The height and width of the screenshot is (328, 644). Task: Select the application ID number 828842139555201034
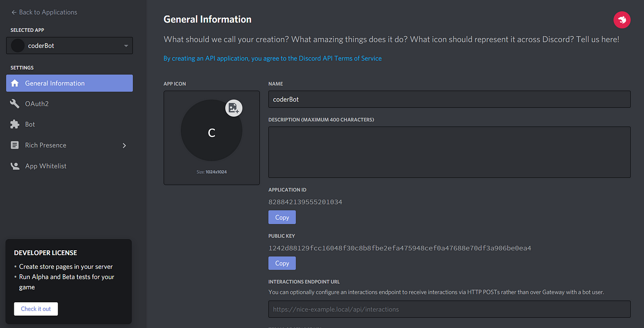(x=305, y=202)
